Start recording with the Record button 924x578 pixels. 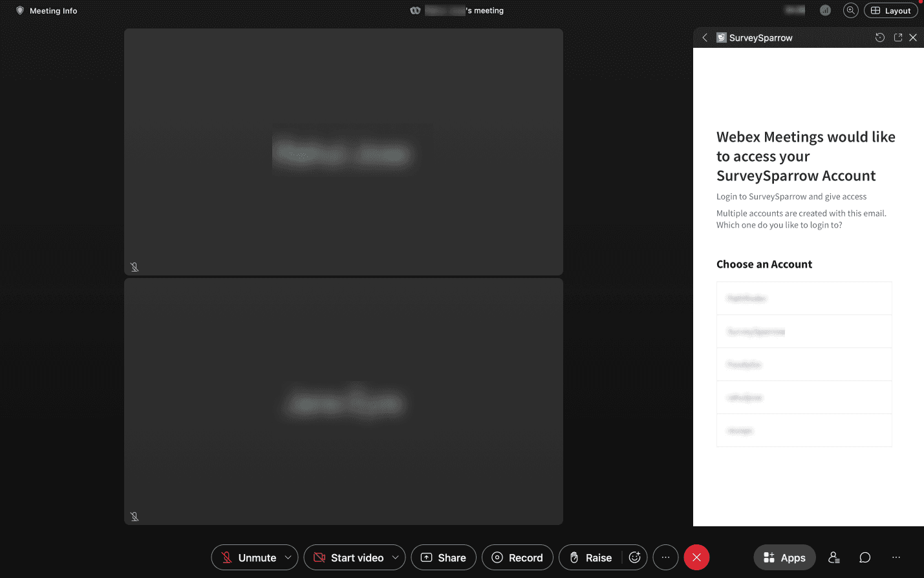[x=517, y=557]
